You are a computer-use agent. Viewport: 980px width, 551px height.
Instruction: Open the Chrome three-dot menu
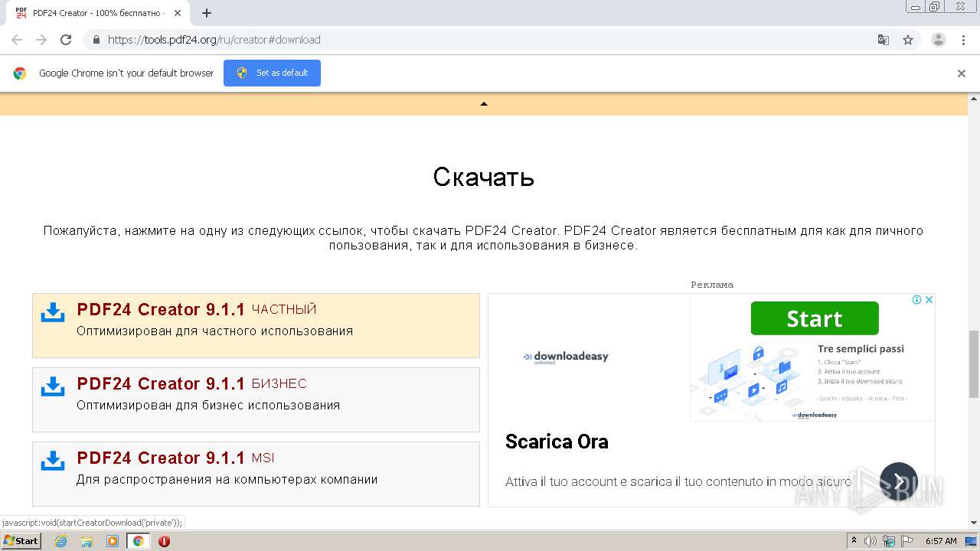point(964,40)
